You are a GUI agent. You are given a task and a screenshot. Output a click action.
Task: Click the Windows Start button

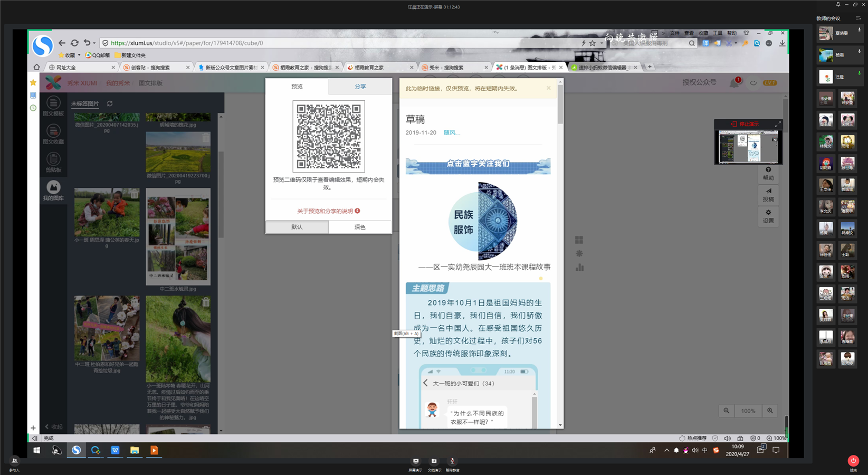tap(37, 450)
